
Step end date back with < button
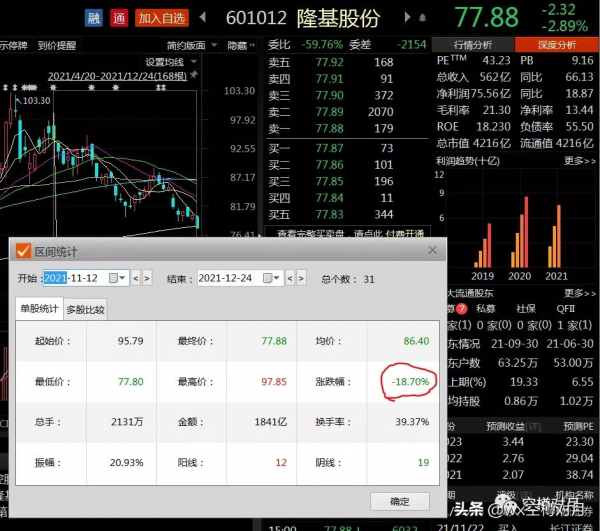290,278
